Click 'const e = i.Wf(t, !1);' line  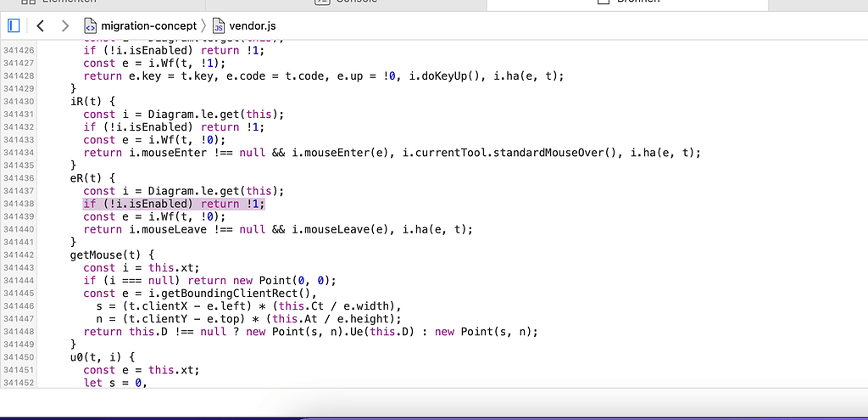click(154, 63)
